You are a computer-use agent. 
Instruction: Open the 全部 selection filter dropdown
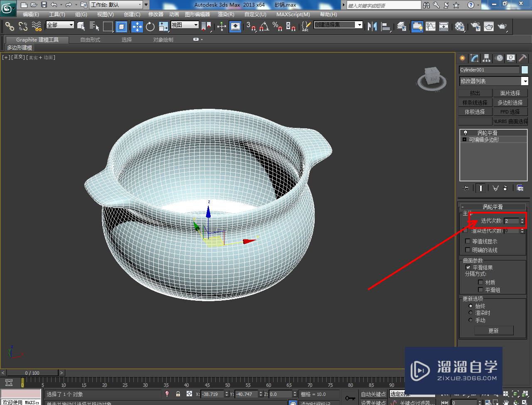tap(59, 25)
